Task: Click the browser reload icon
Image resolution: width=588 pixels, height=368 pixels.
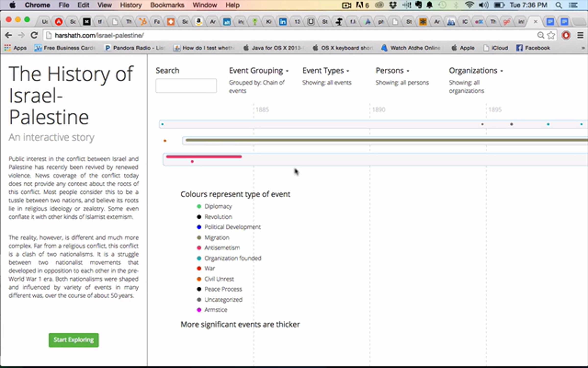Action: (34, 35)
